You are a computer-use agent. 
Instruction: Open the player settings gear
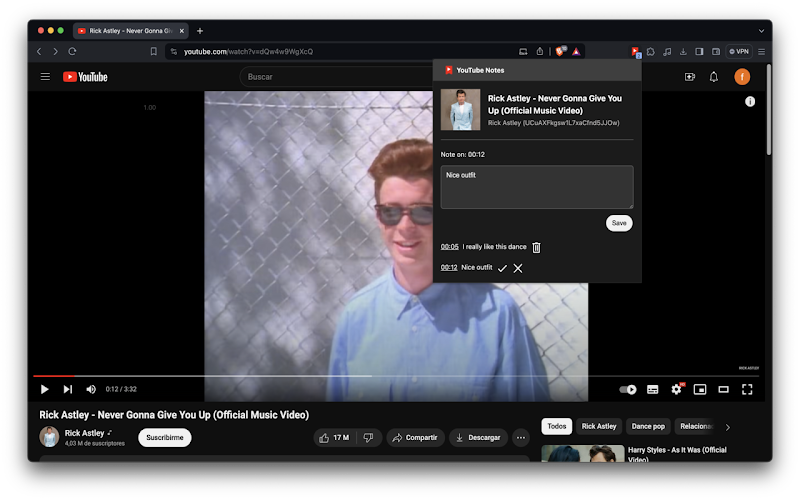pyautogui.click(x=677, y=389)
